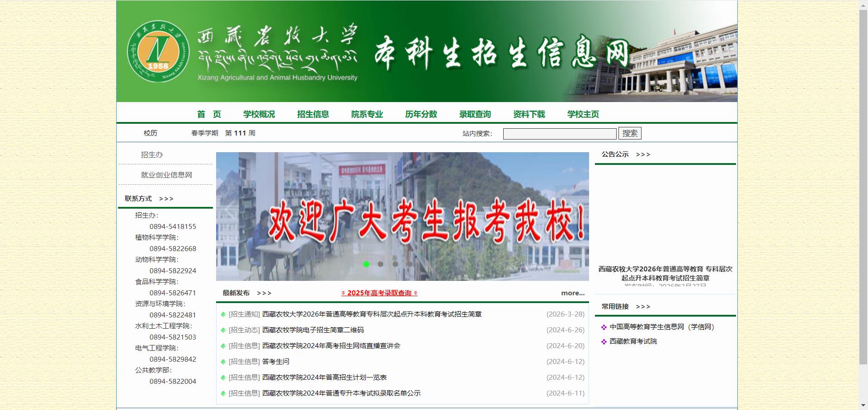Click the green icon beside 答考生问 entry

pyautogui.click(x=223, y=362)
